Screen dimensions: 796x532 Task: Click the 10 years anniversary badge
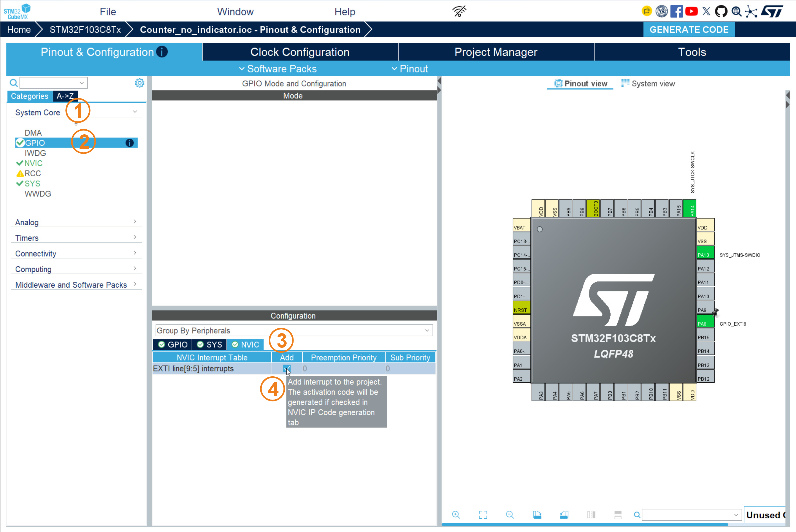click(662, 11)
